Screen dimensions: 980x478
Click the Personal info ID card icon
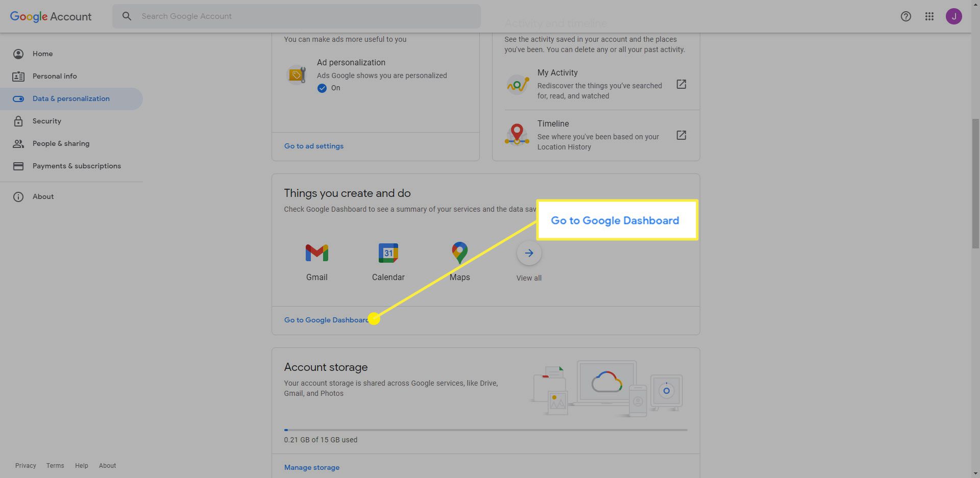click(x=18, y=76)
